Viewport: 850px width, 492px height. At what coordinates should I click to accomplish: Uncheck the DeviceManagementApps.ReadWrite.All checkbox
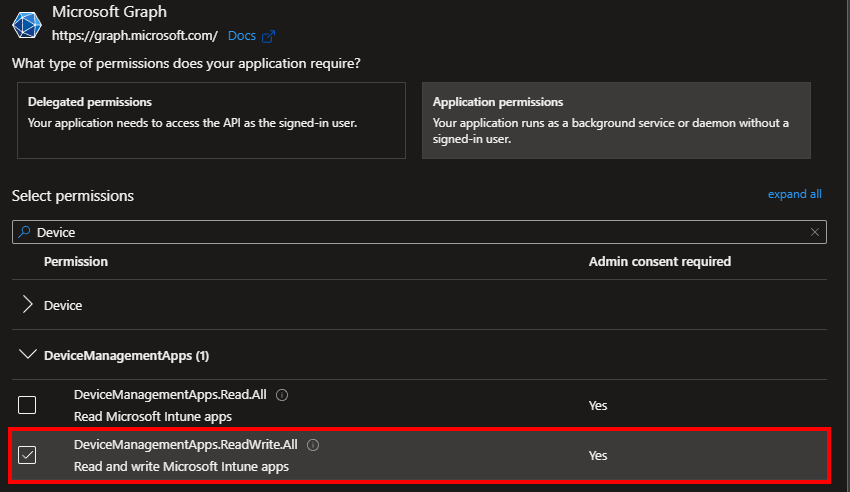pyautogui.click(x=27, y=455)
